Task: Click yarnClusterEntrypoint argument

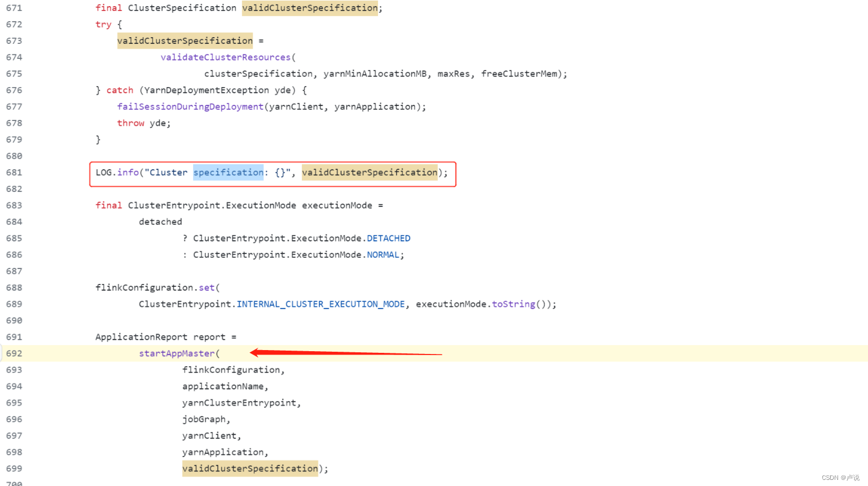Action: (239, 403)
